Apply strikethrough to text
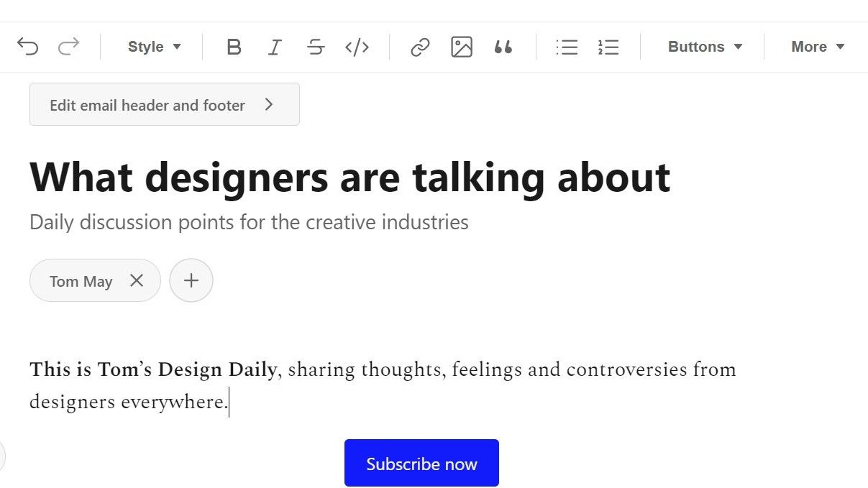The image size is (868, 488). tap(316, 47)
